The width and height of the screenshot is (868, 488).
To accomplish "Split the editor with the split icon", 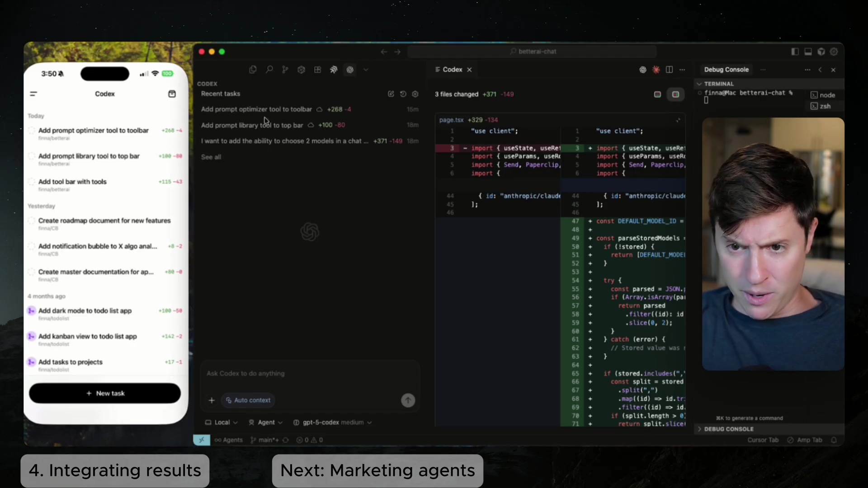I will (x=670, y=70).
